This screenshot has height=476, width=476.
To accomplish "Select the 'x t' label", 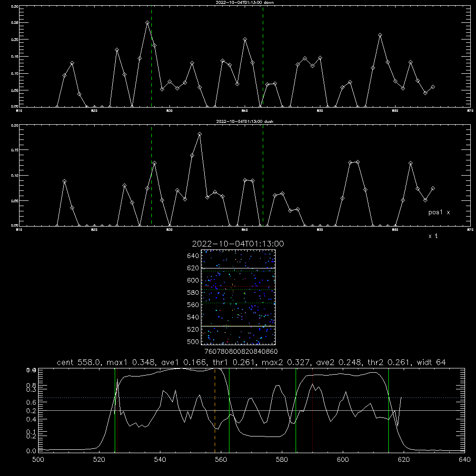I will [433, 236].
